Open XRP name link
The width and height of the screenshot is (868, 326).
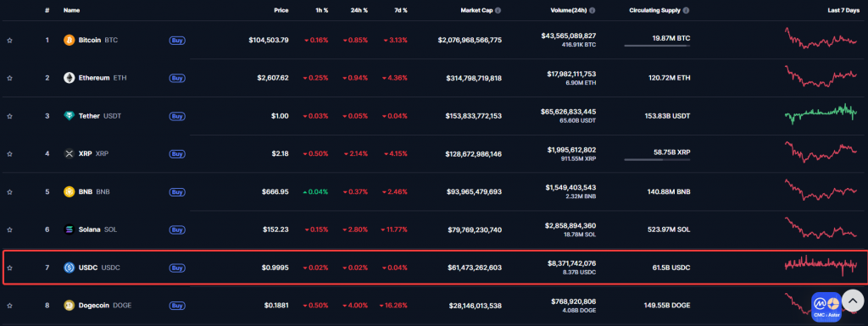93,153
